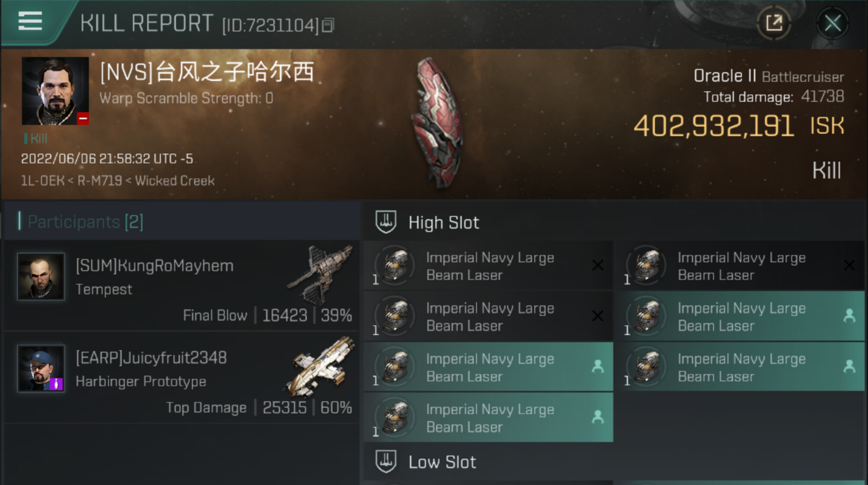
Task: Open KungRoMayhem's character portrait
Action: click(x=41, y=276)
